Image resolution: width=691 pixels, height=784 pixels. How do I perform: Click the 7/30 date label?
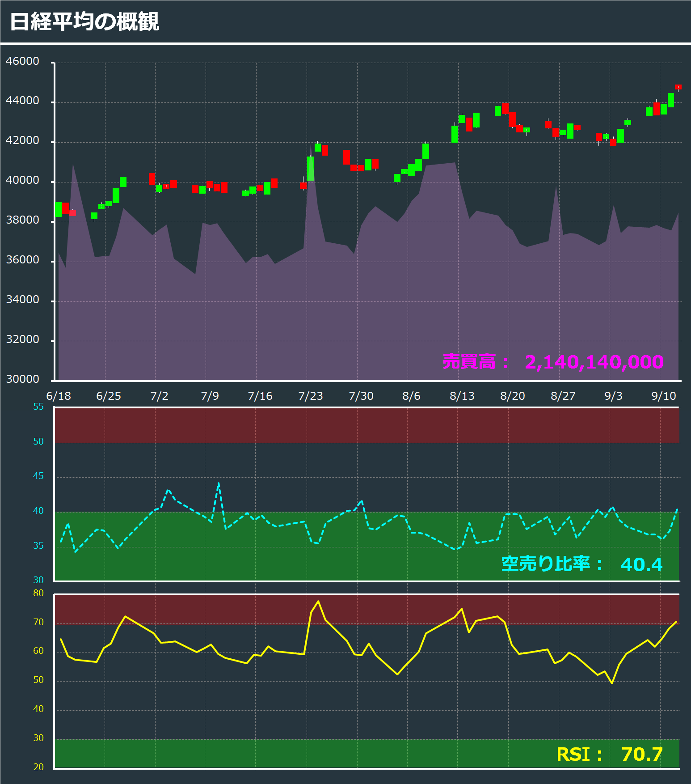pyautogui.click(x=361, y=396)
